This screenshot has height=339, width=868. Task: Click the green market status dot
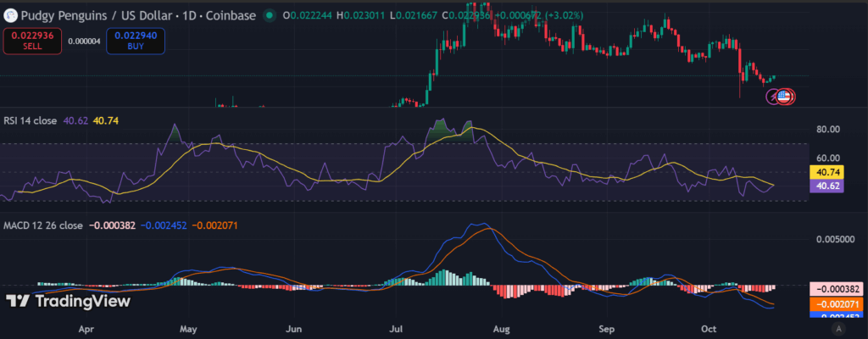click(269, 15)
